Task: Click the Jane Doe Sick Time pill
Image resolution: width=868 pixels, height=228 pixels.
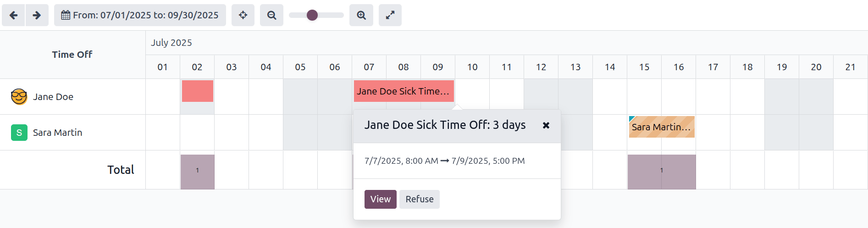Action: pyautogui.click(x=404, y=91)
